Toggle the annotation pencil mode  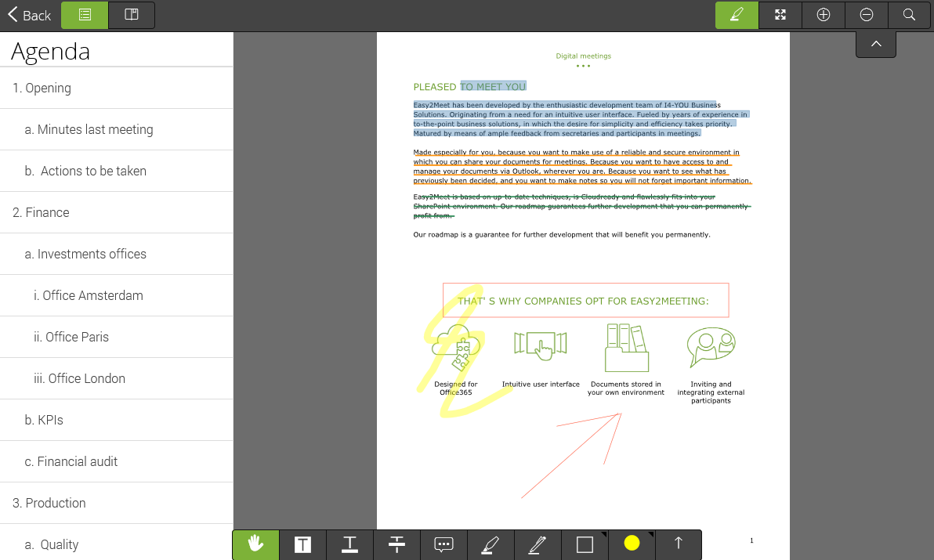tap(737, 15)
